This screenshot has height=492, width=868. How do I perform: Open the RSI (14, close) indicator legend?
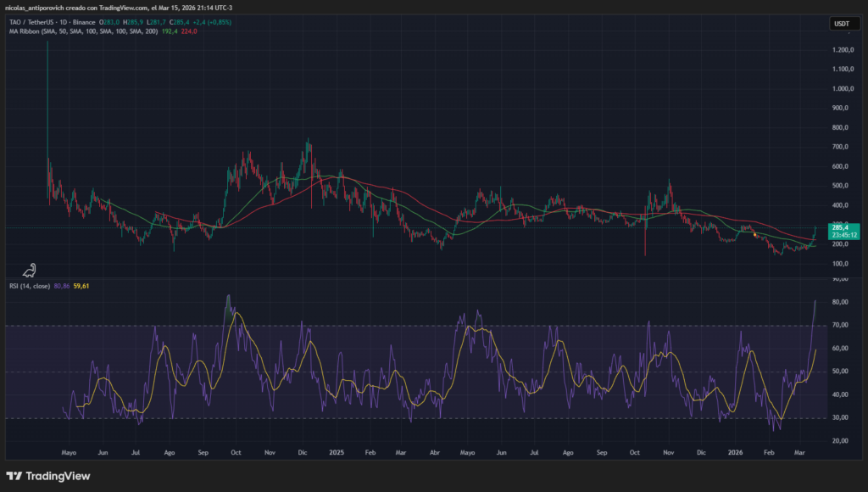30,286
